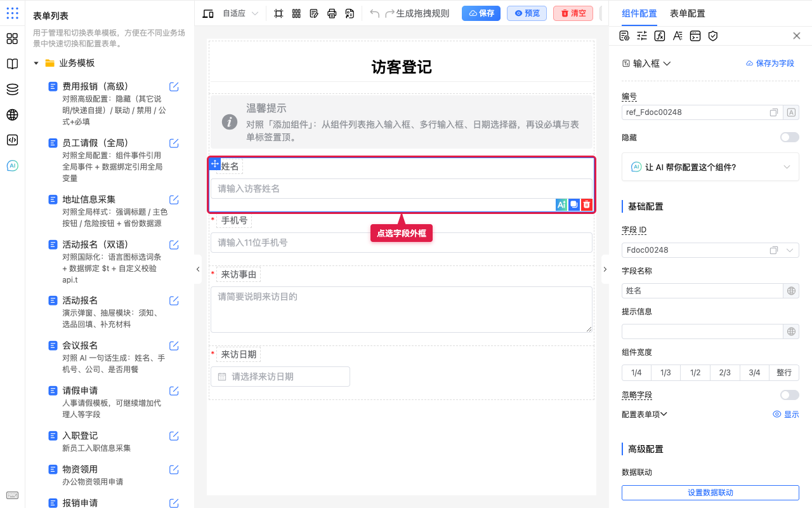Open the 输入框 component type dropdown
The height and width of the screenshot is (508, 812).
tap(646, 63)
